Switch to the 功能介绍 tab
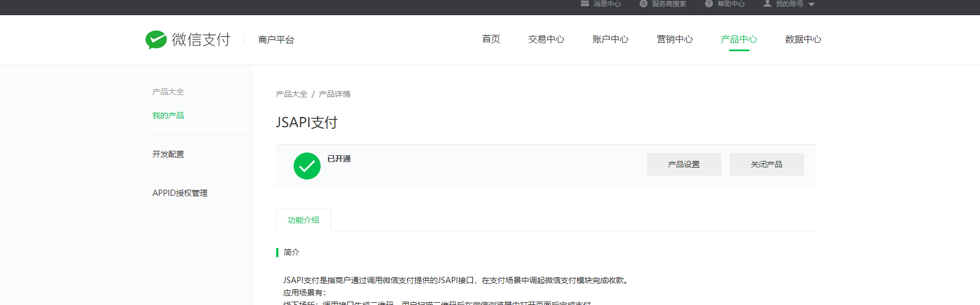The width and height of the screenshot is (980, 305). click(303, 220)
